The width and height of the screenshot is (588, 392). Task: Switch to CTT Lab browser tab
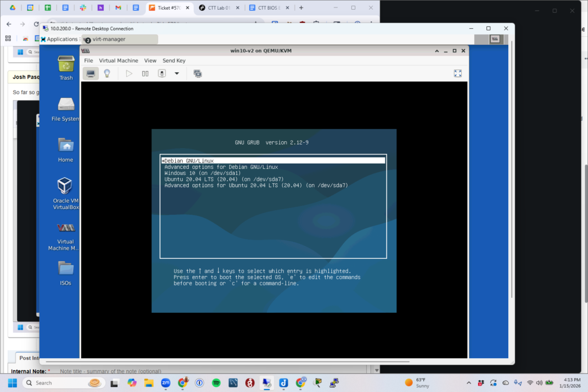click(x=220, y=8)
